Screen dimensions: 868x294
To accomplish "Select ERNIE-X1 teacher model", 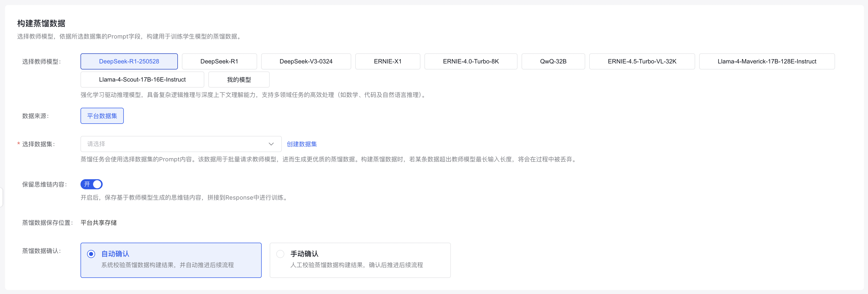I will (x=388, y=61).
